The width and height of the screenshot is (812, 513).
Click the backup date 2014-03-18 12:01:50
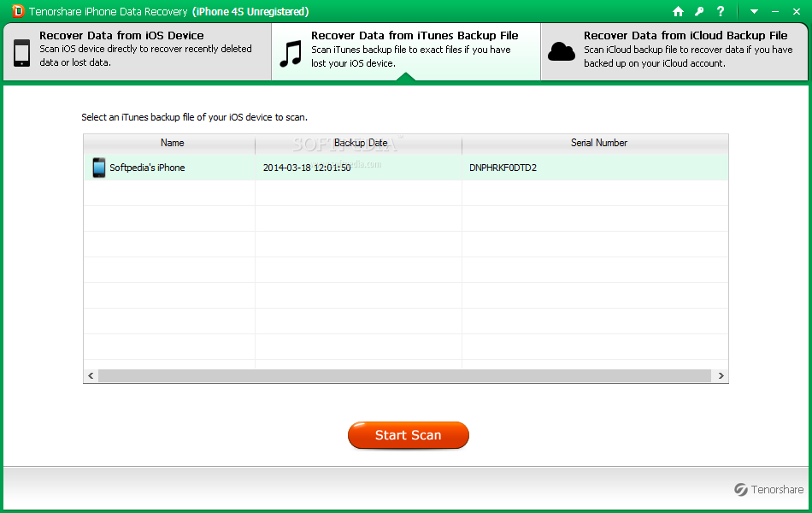tap(307, 168)
